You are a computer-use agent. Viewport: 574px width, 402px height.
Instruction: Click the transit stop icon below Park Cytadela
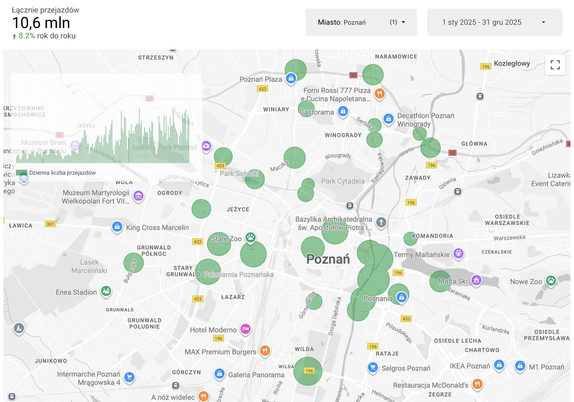click(x=350, y=205)
